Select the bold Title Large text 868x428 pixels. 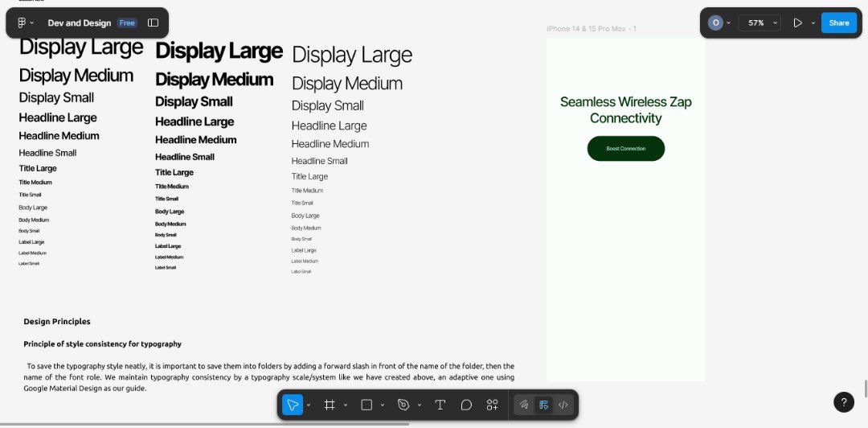tap(174, 172)
